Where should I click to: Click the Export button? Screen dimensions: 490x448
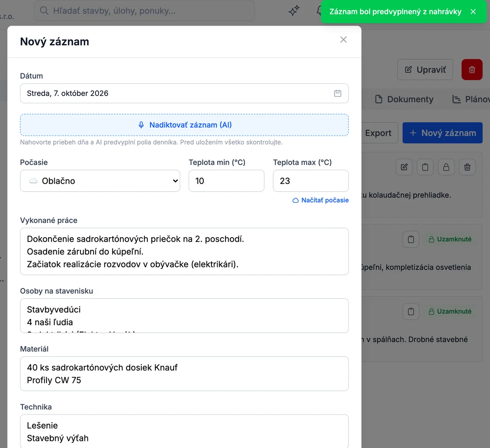[379, 133]
